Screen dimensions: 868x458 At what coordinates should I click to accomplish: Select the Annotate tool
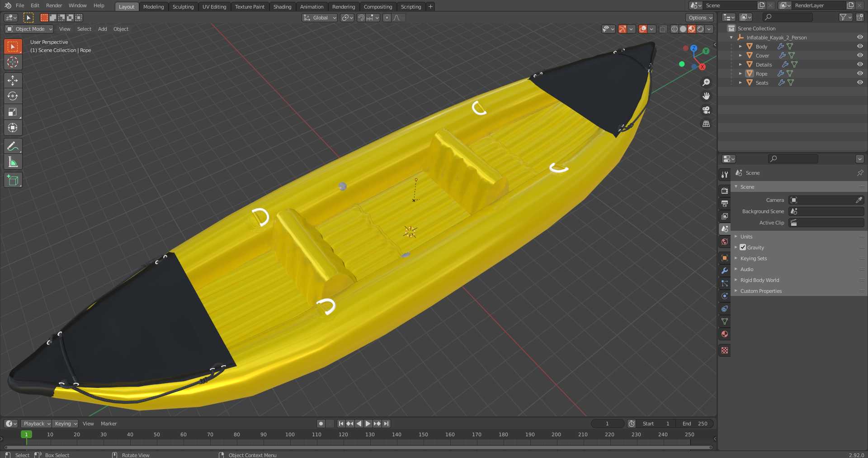point(13,146)
